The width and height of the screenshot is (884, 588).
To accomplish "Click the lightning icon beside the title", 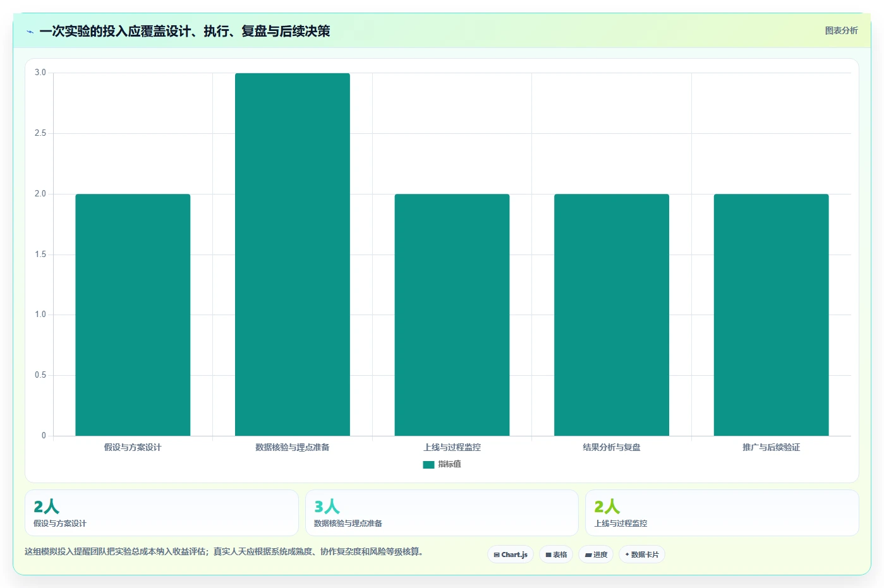I will point(30,32).
